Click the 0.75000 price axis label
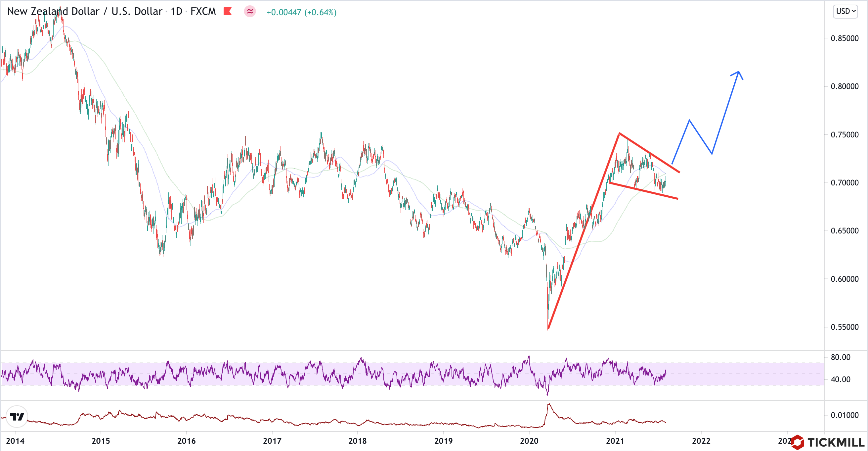This screenshot has width=868, height=451. coord(845,134)
